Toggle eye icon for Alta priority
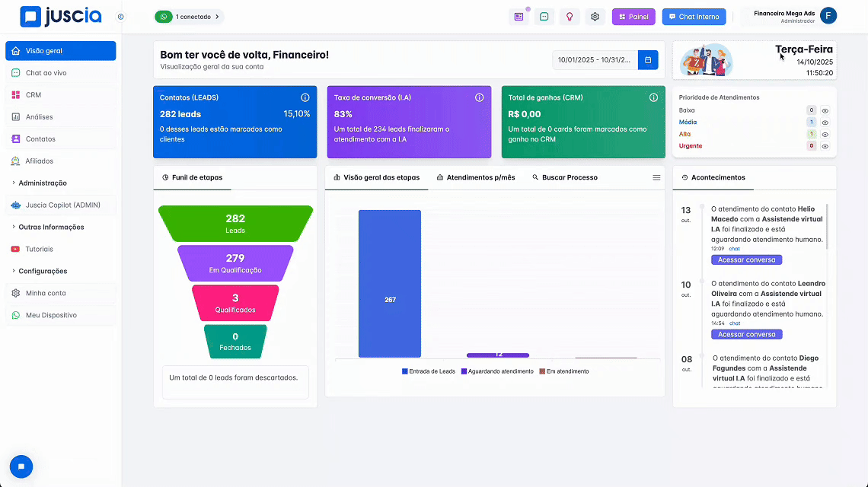This screenshot has height=487, width=868. coord(825,135)
